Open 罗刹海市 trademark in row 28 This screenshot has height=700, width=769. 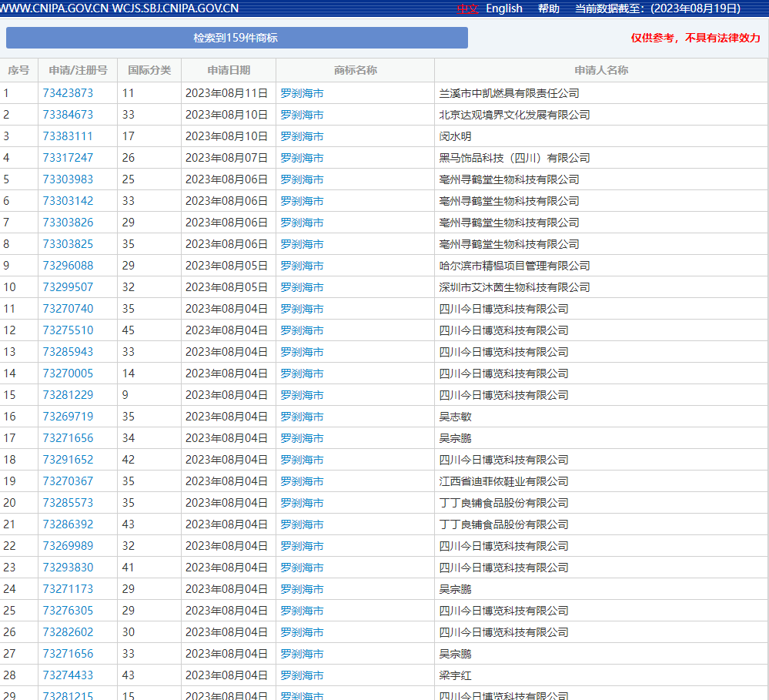[302, 676]
